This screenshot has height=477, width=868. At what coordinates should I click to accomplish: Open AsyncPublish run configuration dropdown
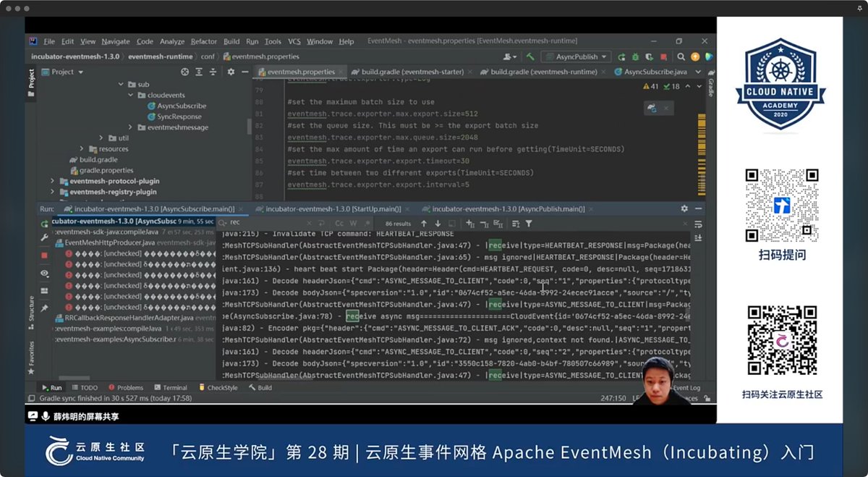(x=576, y=56)
